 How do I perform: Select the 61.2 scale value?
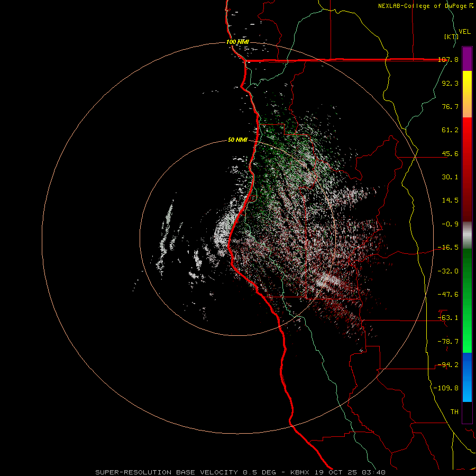click(450, 130)
